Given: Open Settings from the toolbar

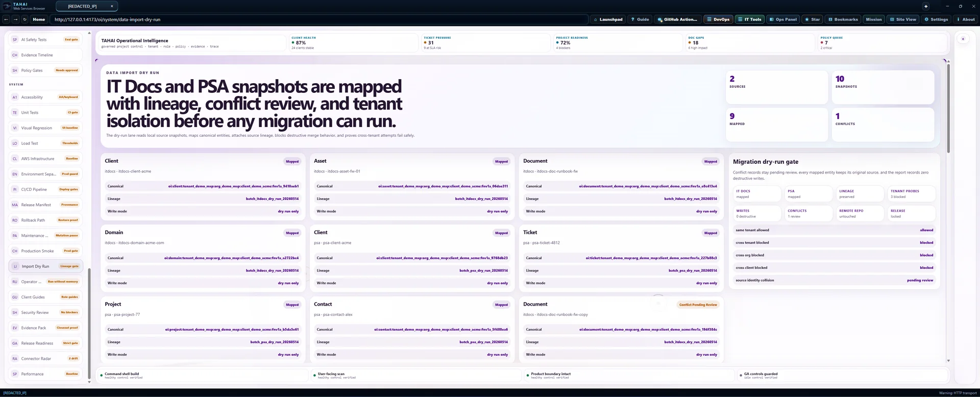Looking at the screenshot, I should tap(936, 19).
